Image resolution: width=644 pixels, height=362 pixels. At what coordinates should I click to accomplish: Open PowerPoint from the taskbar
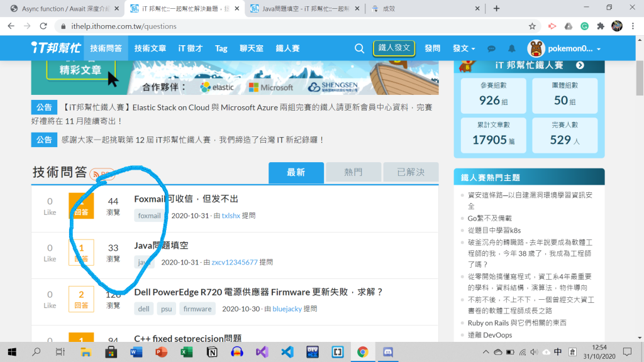click(162, 352)
